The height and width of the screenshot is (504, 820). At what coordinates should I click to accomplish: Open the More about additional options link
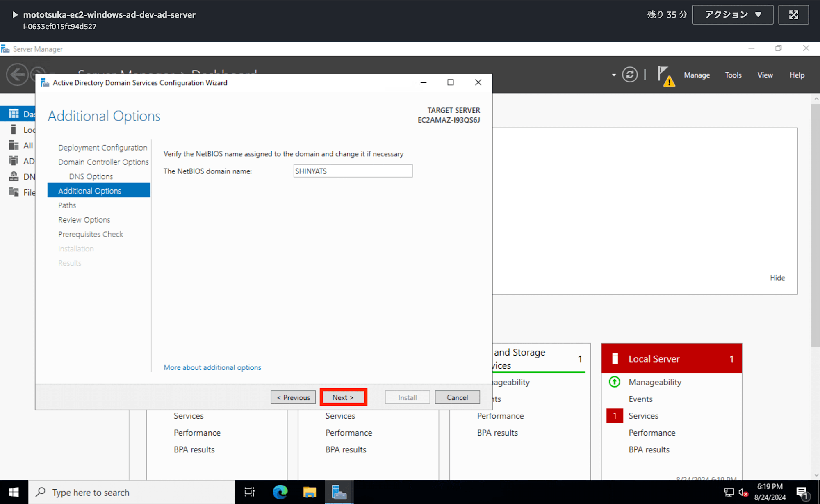[212, 367]
